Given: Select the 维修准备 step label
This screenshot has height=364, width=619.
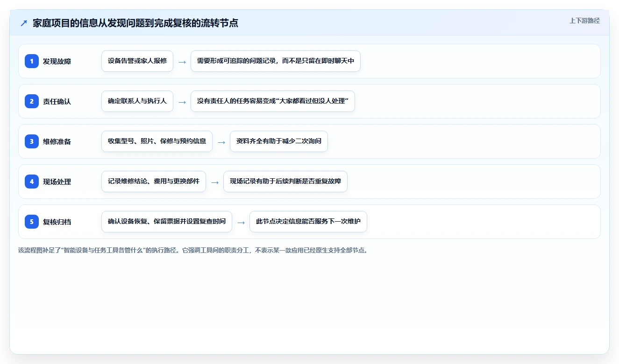Looking at the screenshot, I should 57,141.
